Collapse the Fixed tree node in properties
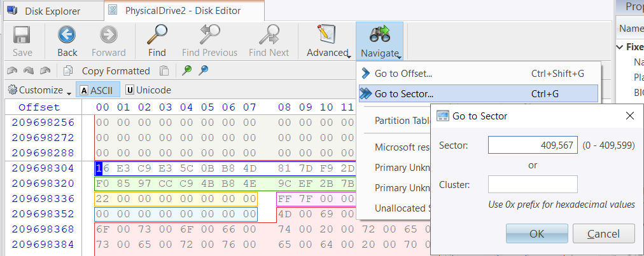This screenshot has height=256, width=644. click(x=620, y=47)
